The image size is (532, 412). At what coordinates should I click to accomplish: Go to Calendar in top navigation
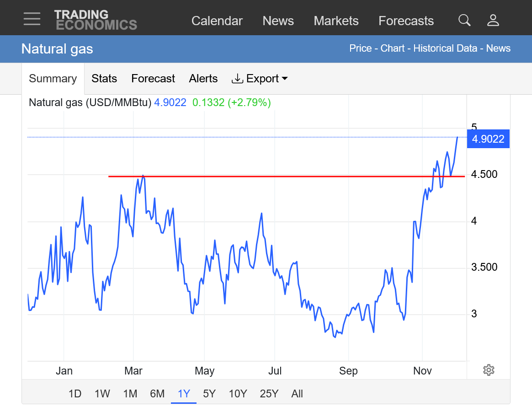(217, 21)
